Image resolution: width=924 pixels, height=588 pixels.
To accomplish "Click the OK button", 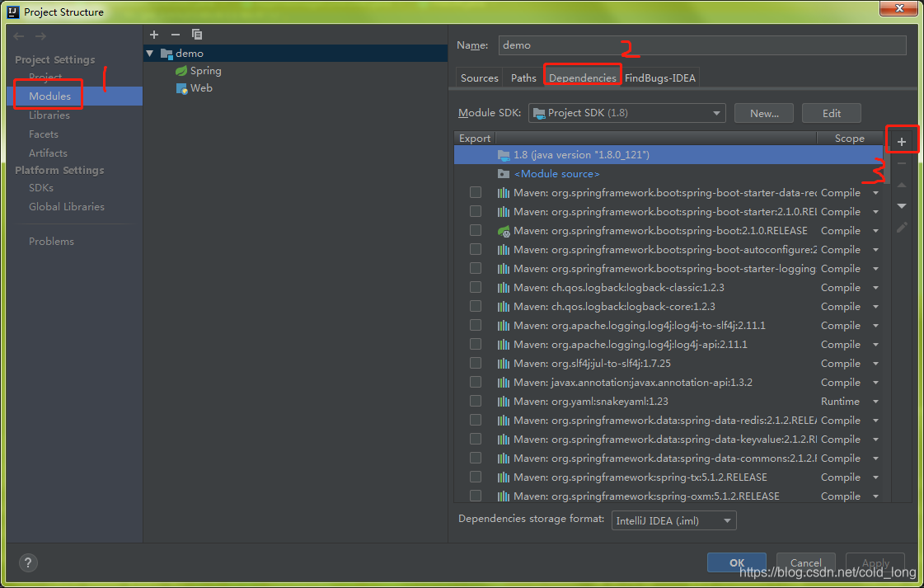I will (x=737, y=562).
